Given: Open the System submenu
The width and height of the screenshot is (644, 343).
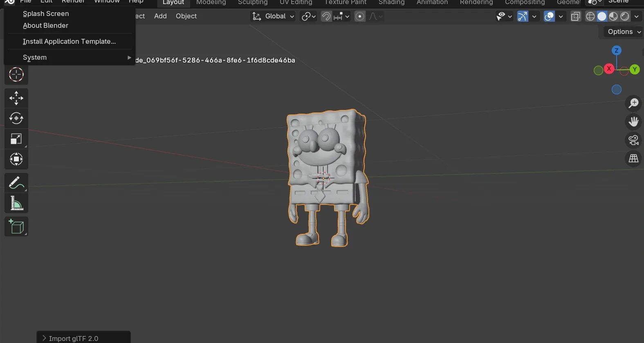Looking at the screenshot, I should click(x=70, y=57).
